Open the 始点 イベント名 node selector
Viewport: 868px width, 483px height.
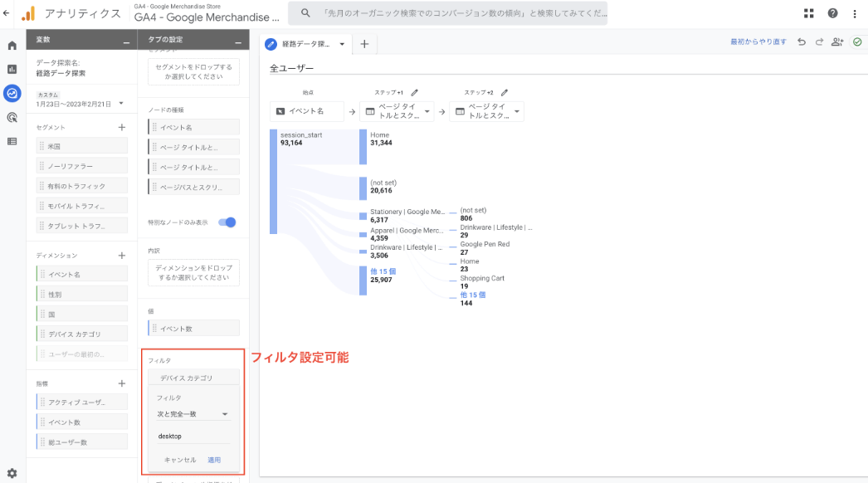(x=307, y=111)
